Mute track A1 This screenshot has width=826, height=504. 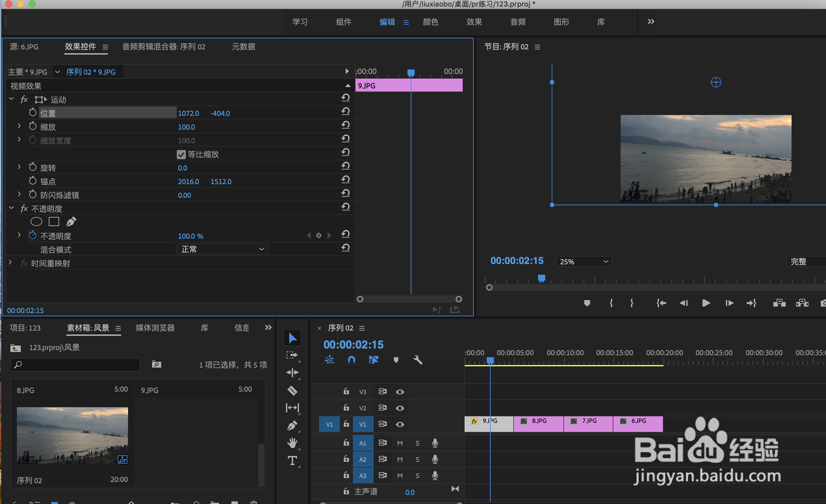400,443
